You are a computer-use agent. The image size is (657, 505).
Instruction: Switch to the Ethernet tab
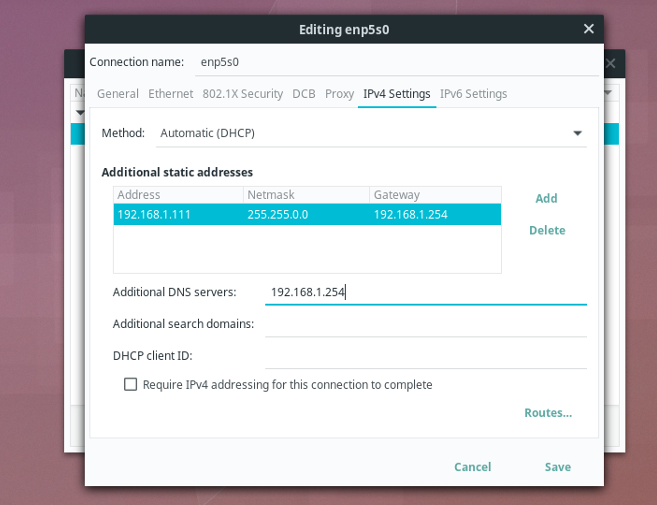[x=171, y=93]
